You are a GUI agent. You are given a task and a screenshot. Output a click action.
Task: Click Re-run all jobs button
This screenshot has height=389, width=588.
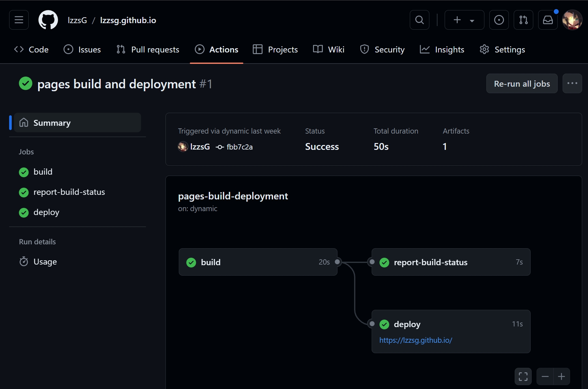522,84
